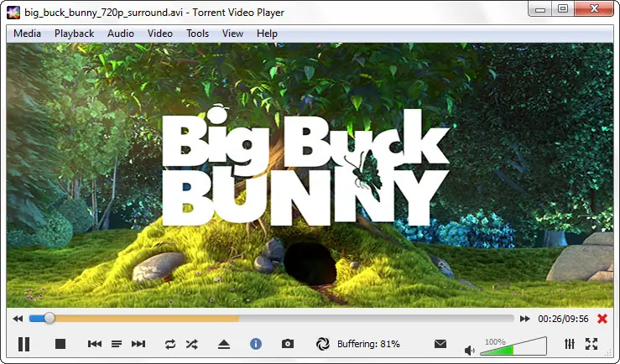
Task: Open the Video menu
Action: 159,34
